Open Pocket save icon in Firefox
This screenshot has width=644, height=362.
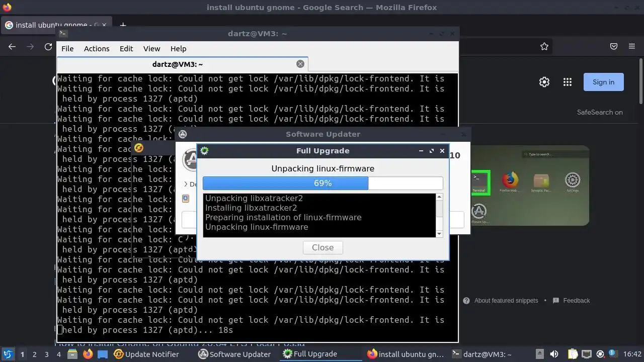tap(614, 46)
